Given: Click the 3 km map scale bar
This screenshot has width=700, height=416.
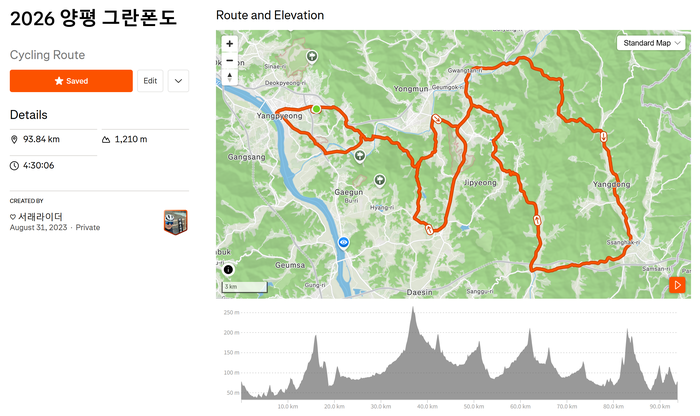Looking at the screenshot, I should (x=245, y=287).
